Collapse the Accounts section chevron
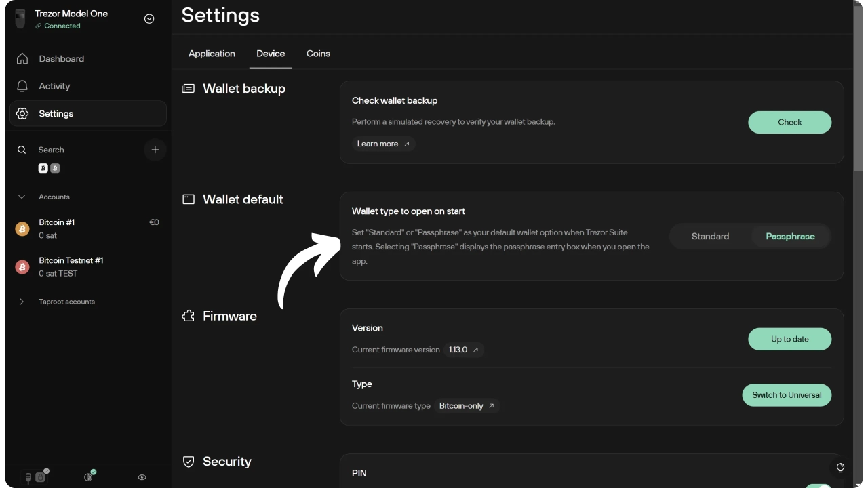868x488 pixels. [x=22, y=197]
